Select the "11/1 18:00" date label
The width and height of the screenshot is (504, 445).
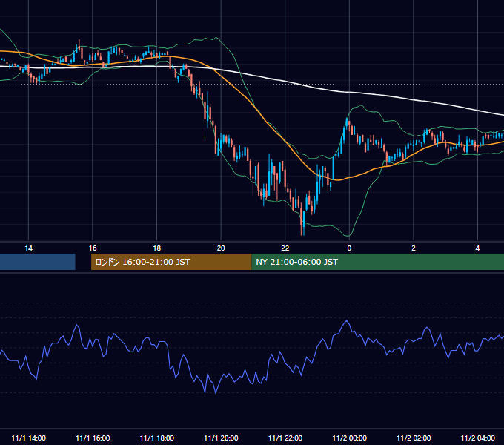click(x=157, y=438)
